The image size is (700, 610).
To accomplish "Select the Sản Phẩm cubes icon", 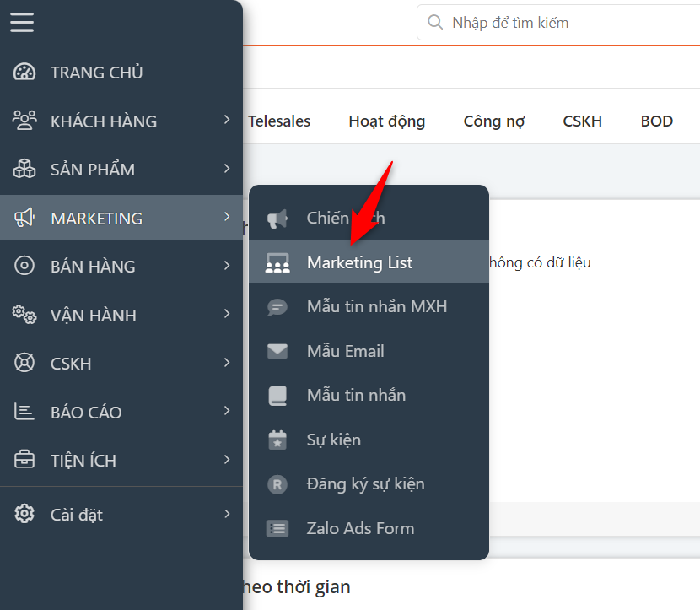I will point(24,169).
